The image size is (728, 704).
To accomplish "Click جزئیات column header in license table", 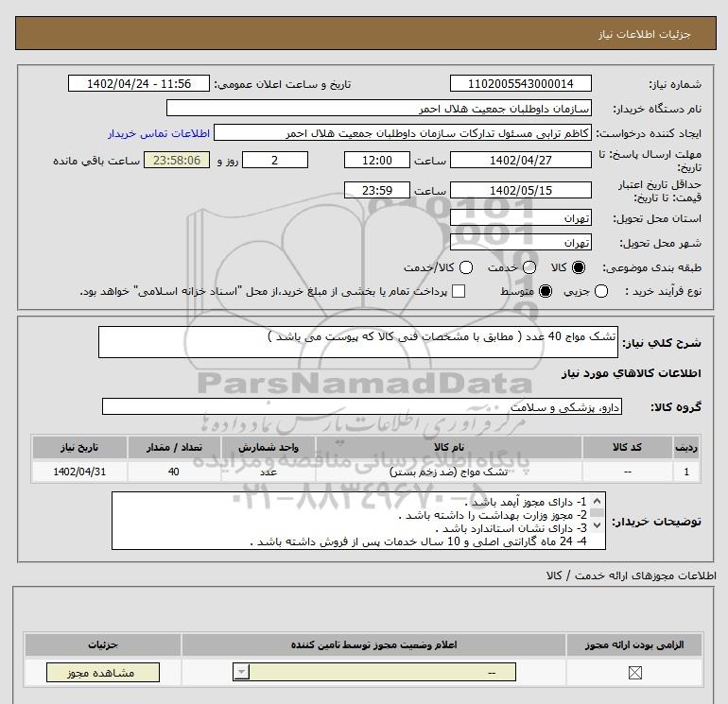I will 103,645.
